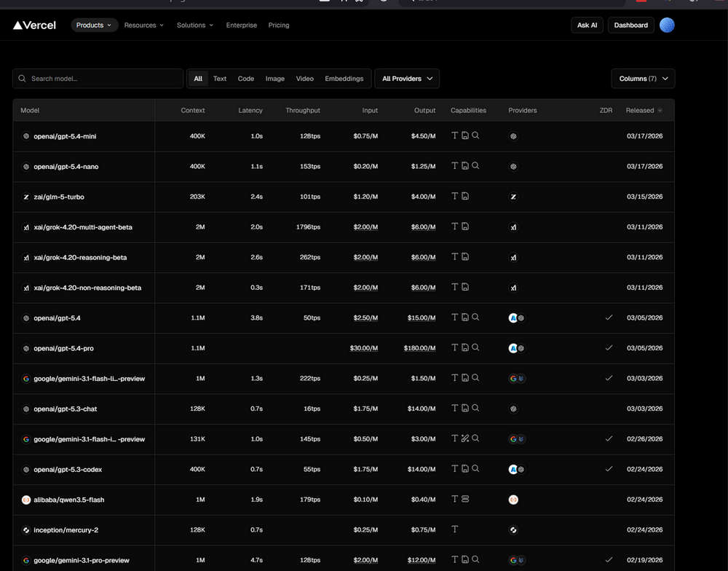Viewport: 728px width, 571px height.
Task: Click the 03/15/2026 release date
Action: point(644,197)
